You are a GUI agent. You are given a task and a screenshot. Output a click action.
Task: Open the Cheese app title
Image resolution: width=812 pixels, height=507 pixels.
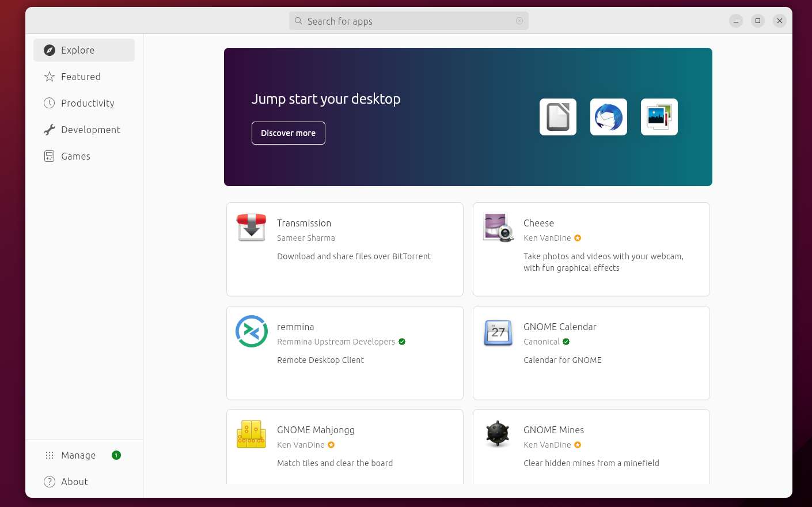(538, 223)
